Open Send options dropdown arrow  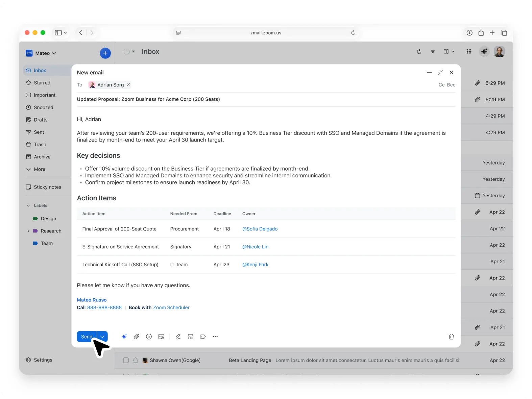tap(102, 336)
